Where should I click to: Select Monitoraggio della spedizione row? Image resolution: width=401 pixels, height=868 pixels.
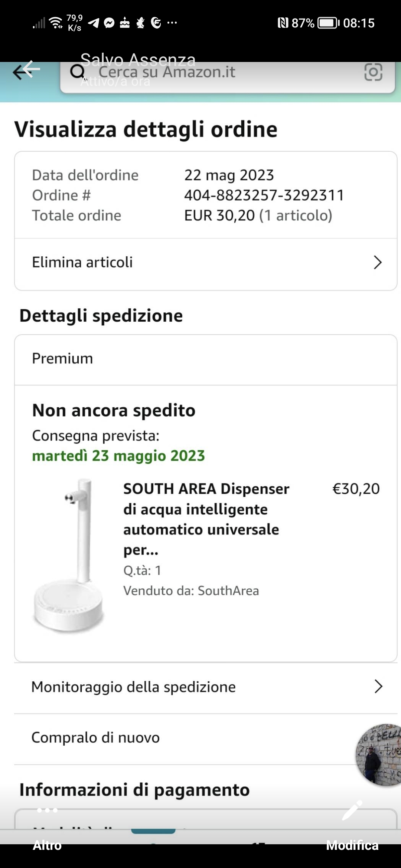click(206, 687)
